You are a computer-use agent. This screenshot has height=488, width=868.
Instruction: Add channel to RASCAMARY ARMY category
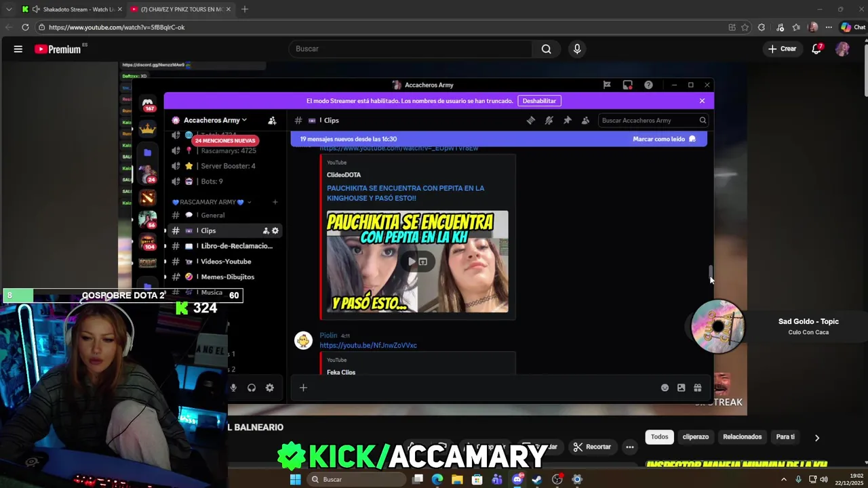tap(275, 202)
